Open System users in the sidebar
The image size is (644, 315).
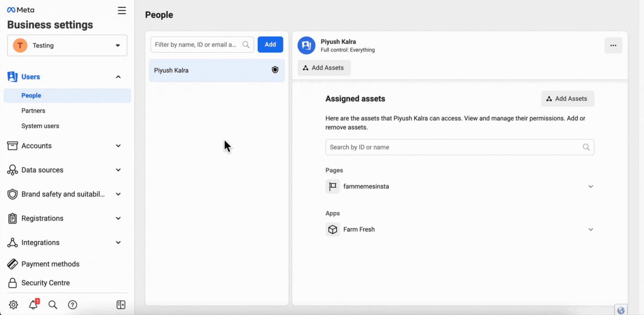(40, 126)
